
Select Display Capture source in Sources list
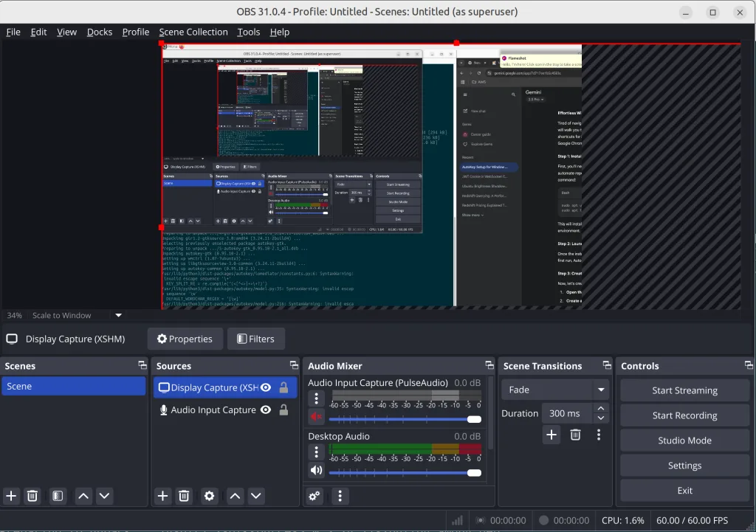pyautogui.click(x=225, y=387)
